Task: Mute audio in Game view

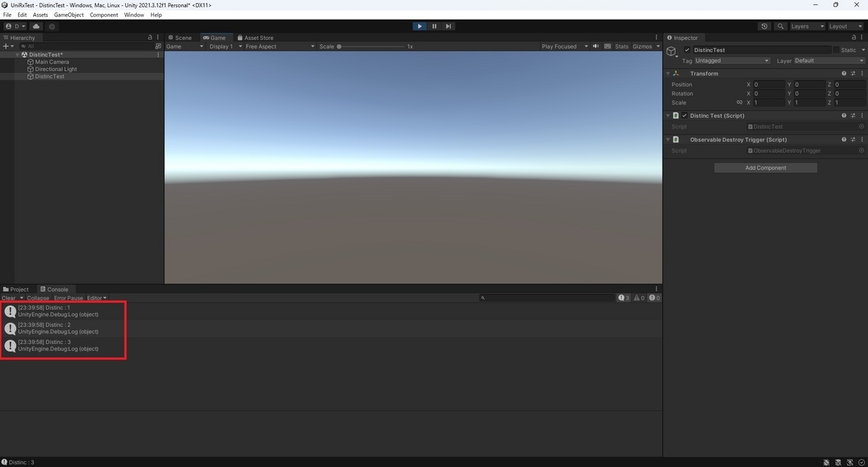Action: tap(596, 46)
